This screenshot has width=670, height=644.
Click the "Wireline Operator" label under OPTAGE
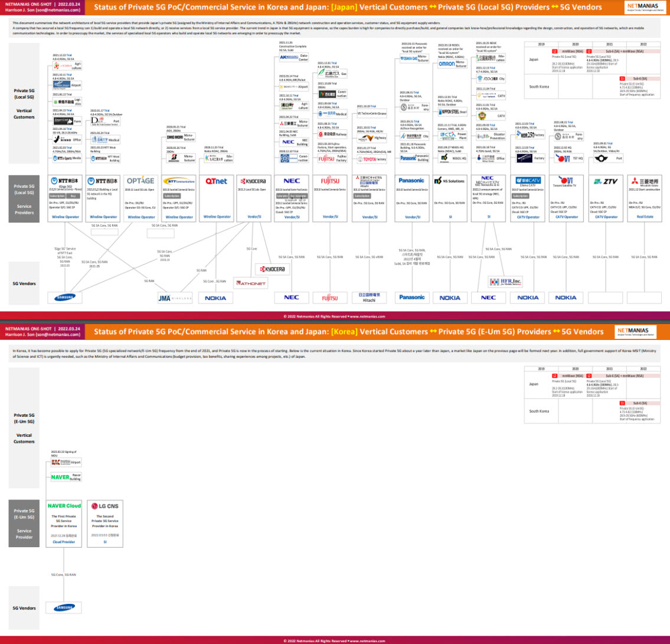(141, 217)
